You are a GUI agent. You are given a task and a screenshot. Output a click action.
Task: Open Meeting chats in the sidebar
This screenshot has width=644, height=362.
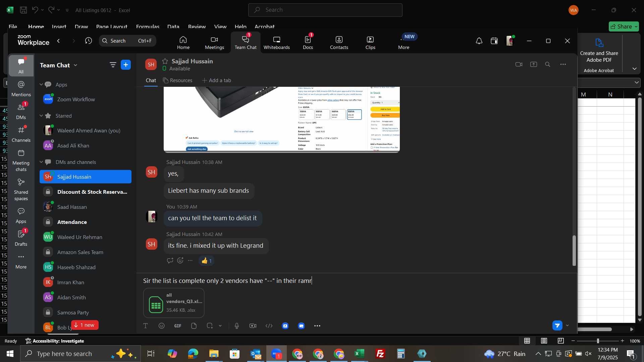coord(21,160)
